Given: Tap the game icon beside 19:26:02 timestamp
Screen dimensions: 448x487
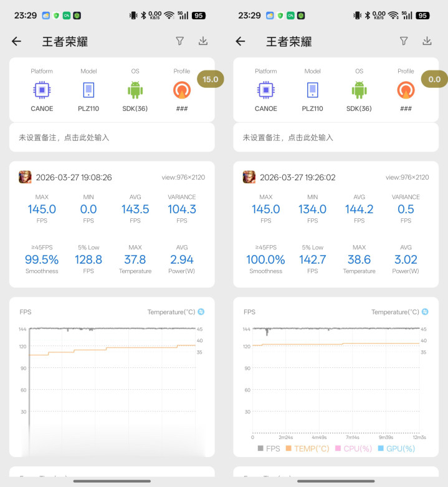Looking at the screenshot, I should click(x=249, y=177).
